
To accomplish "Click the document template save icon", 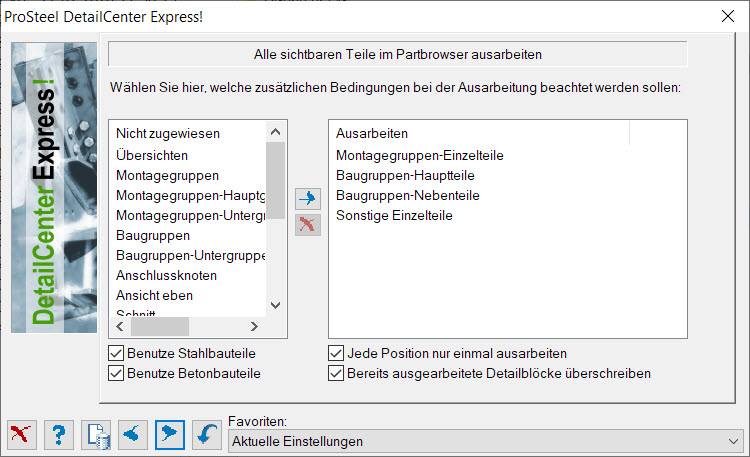I will click(96, 435).
